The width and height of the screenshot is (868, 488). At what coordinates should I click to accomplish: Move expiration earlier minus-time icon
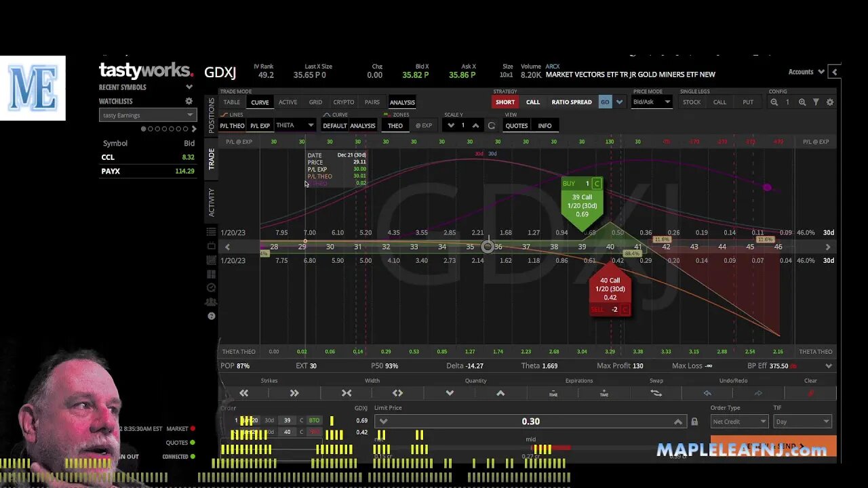pos(553,393)
